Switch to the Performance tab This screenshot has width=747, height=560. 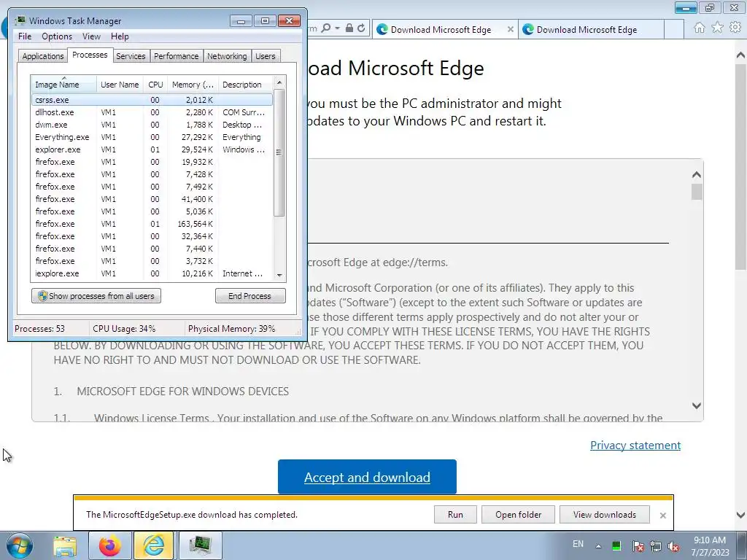[177, 56]
